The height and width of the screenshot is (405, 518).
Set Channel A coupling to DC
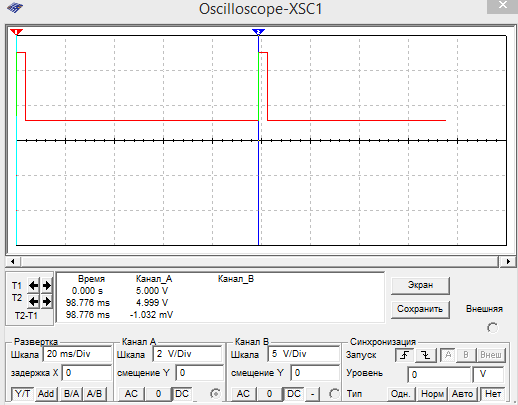pyautogui.click(x=182, y=394)
